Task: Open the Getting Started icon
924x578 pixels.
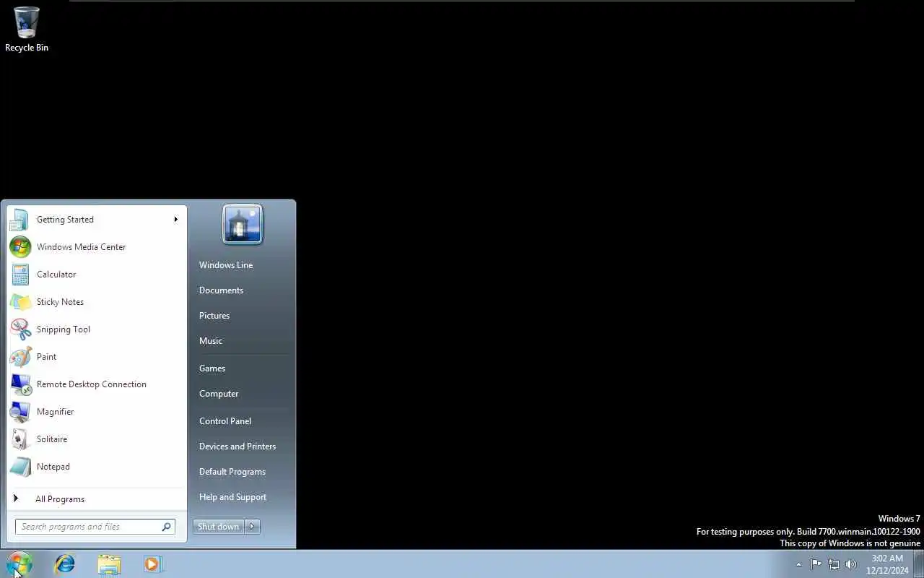Action: (19, 220)
